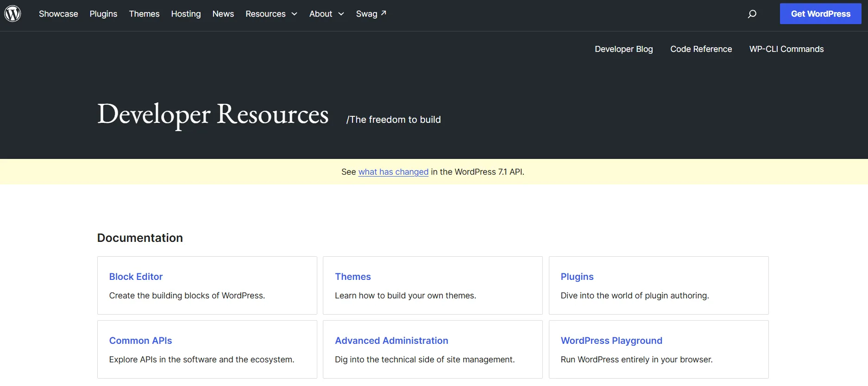The height and width of the screenshot is (386, 868).
Task: Open the News menu item
Action: [x=223, y=14]
